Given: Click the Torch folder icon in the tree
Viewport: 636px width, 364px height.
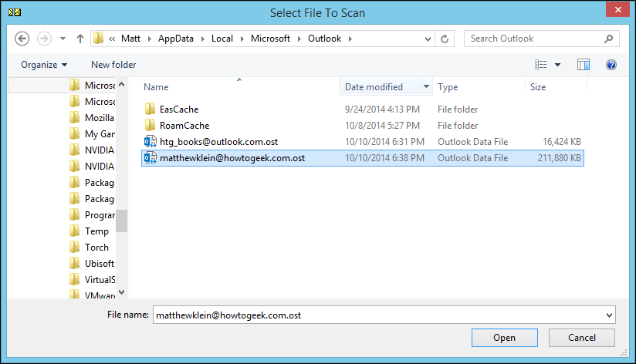Looking at the screenshot, I should tap(74, 247).
